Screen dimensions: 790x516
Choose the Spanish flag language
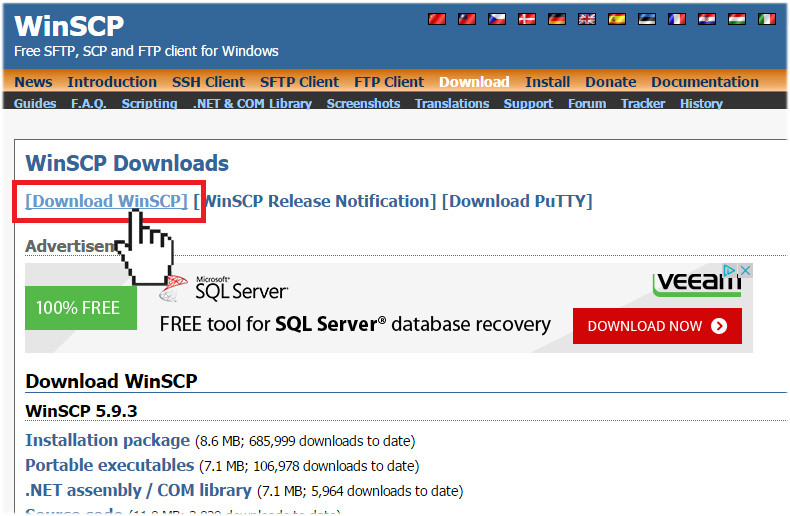(617, 19)
